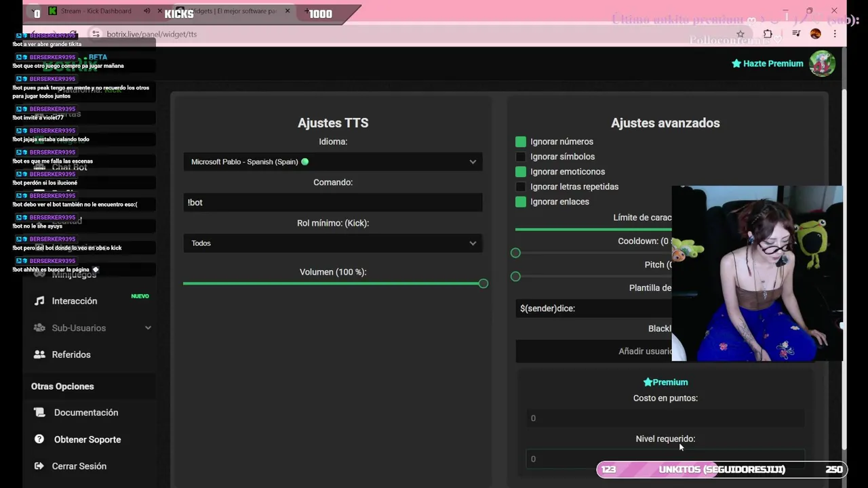
Task: Click the Nivel requerido input
Action: click(x=665, y=459)
